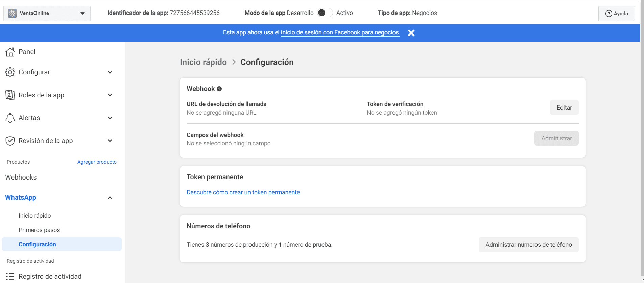The height and width of the screenshot is (283, 644).
Task: Expand the Roles de la app chevron
Action: click(x=110, y=95)
